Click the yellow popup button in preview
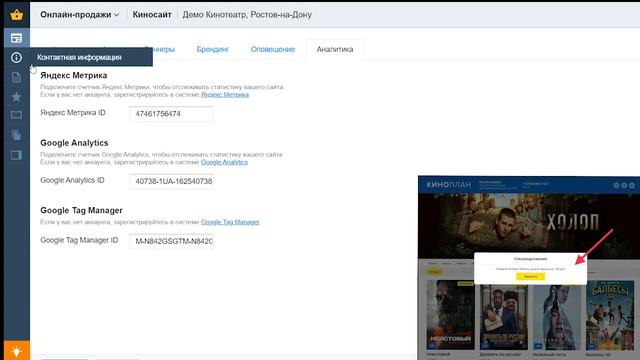This screenshot has height=360, width=640. click(530, 276)
